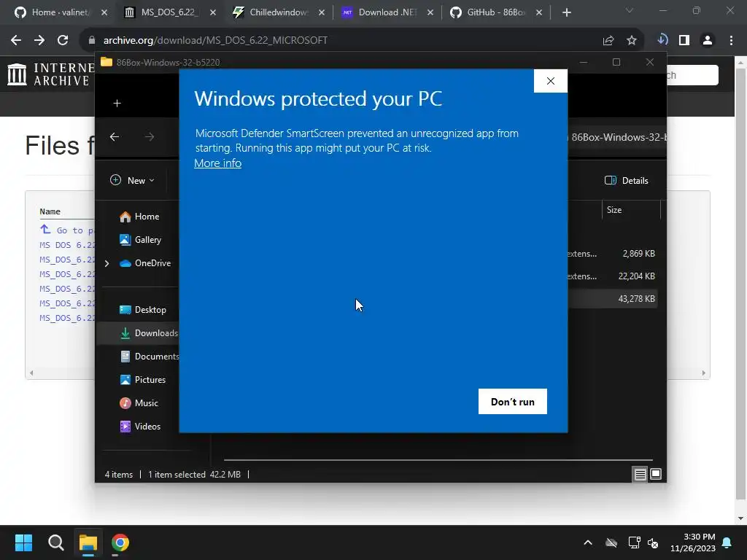Click the file listing's horizontal scrollbar right arrow
747x560 pixels.
click(704, 373)
